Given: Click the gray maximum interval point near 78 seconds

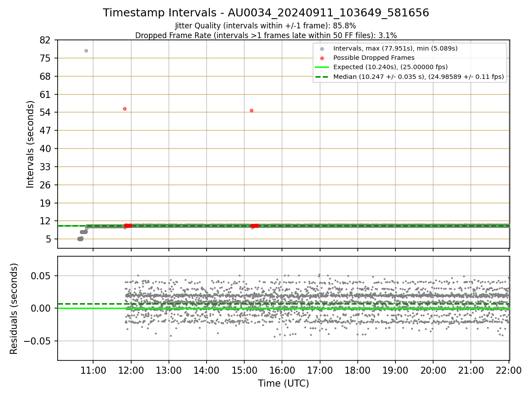Looking at the screenshot, I should 86,51.
